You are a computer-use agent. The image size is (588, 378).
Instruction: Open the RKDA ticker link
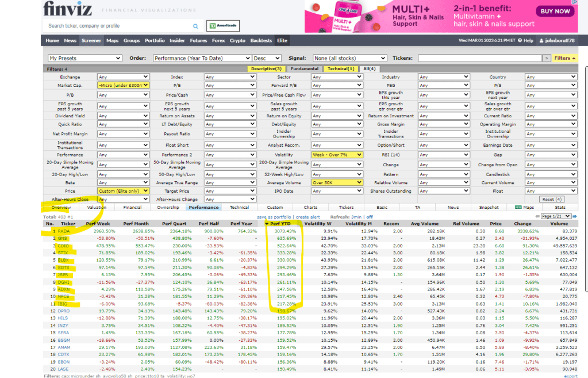pyautogui.click(x=63, y=231)
